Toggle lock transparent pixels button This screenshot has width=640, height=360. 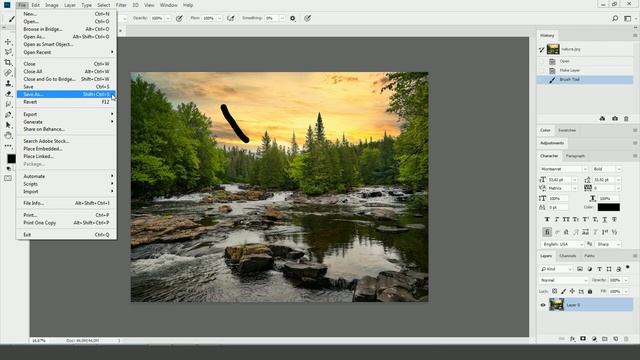pyautogui.click(x=554, y=291)
